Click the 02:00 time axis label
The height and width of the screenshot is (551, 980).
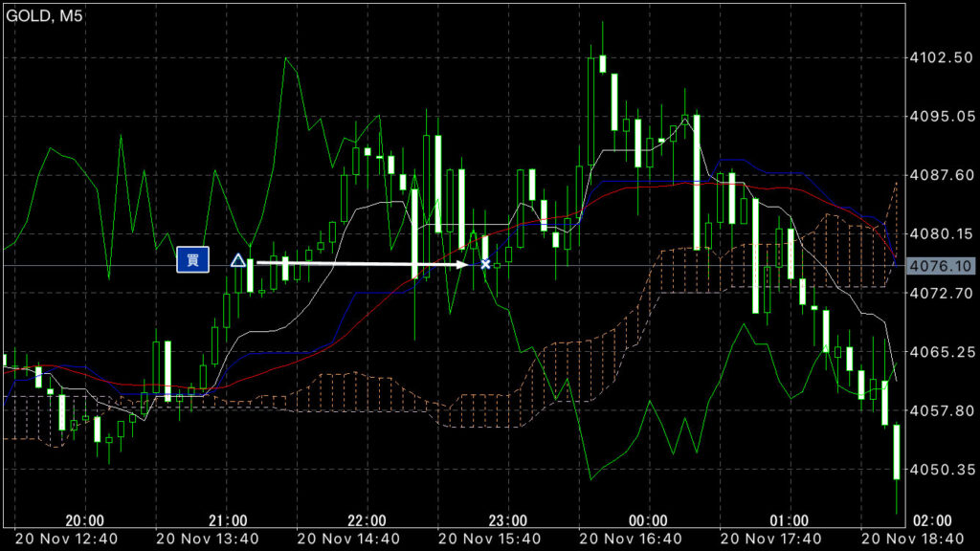pyautogui.click(x=932, y=520)
